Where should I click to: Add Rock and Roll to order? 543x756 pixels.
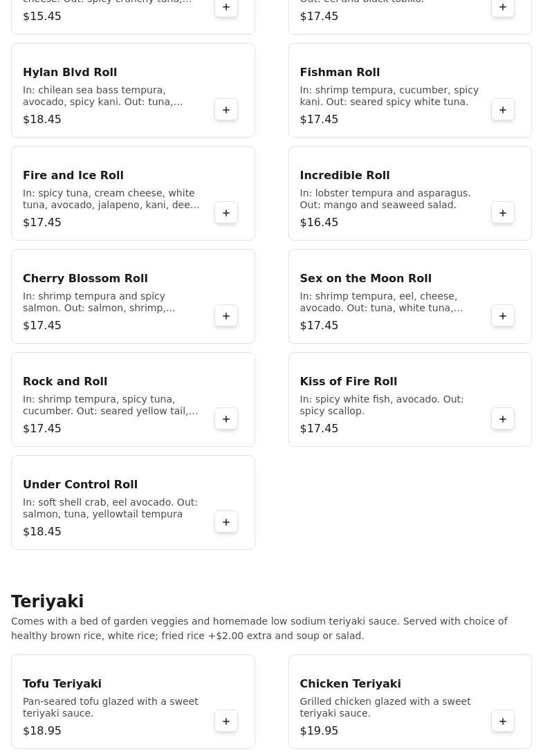(226, 419)
